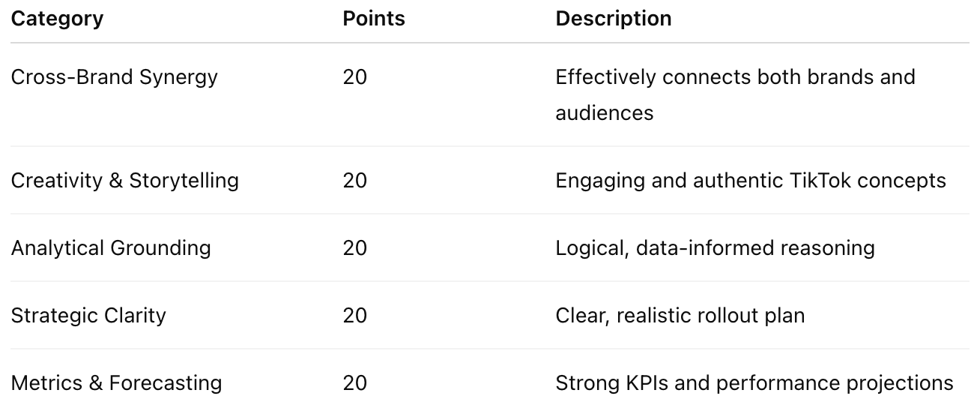Click the Points column header
This screenshot has height=411, width=980.
[x=374, y=19]
